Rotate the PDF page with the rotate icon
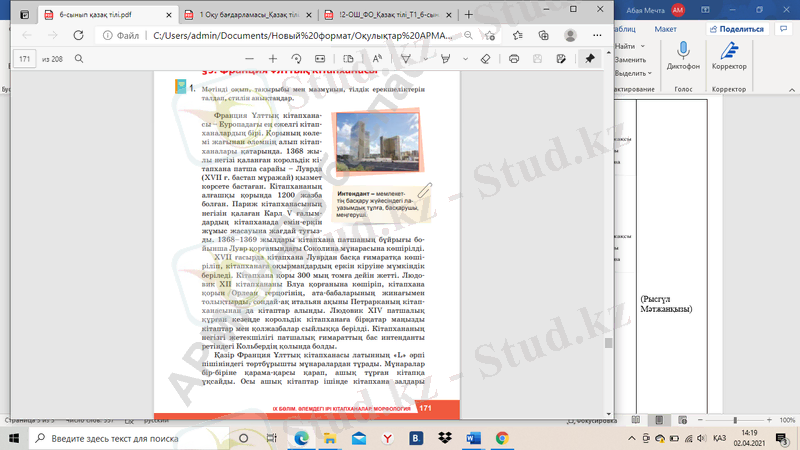This screenshot has height=450, width=800. coord(297,59)
